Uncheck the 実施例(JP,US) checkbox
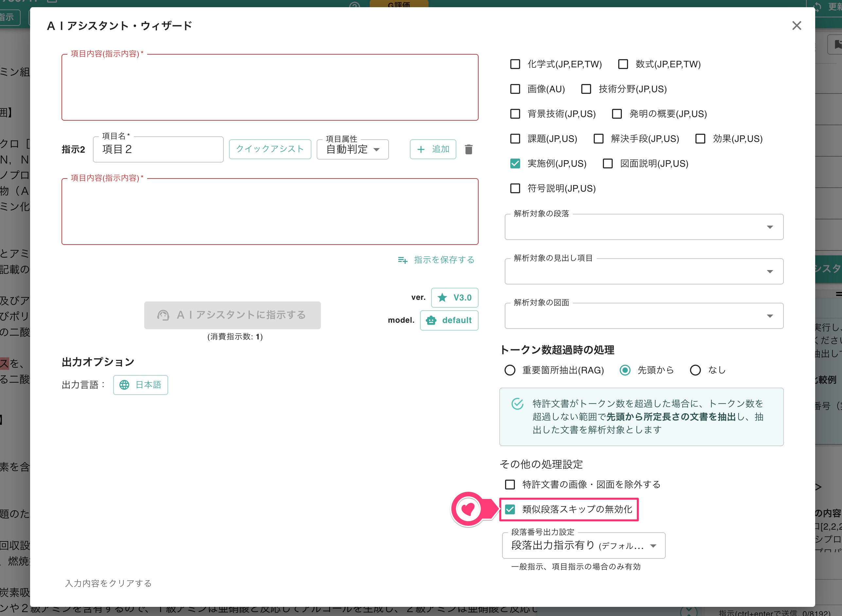Image resolution: width=842 pixels, height=616 pixels. tap(515, 164)
